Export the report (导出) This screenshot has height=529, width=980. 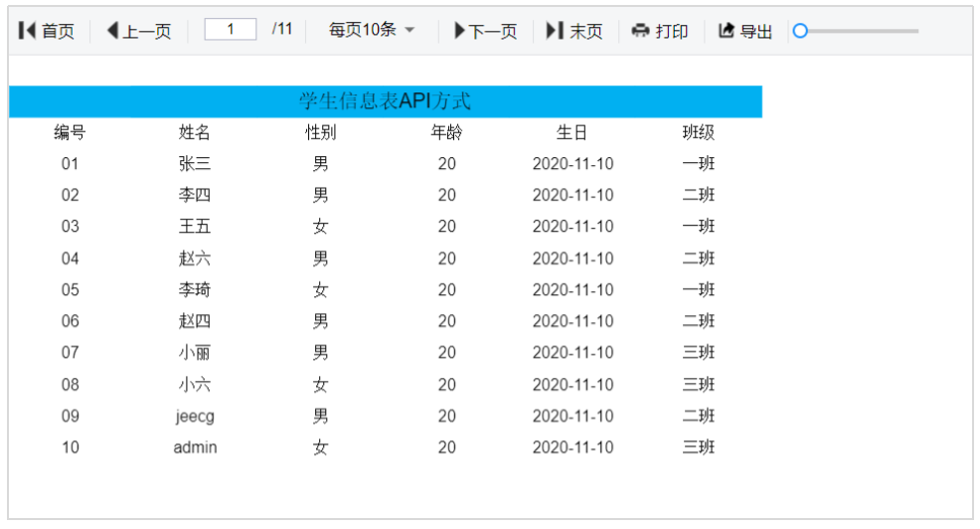coord(745,31)
